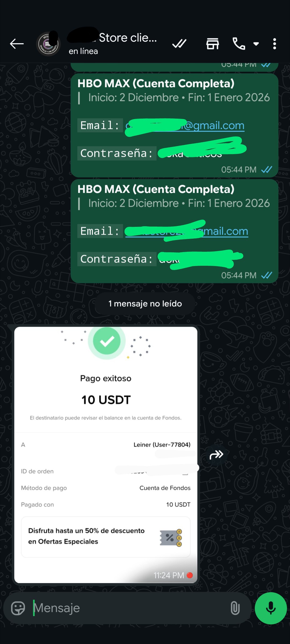Expand the call options dropdown arrow

[256, 44]
